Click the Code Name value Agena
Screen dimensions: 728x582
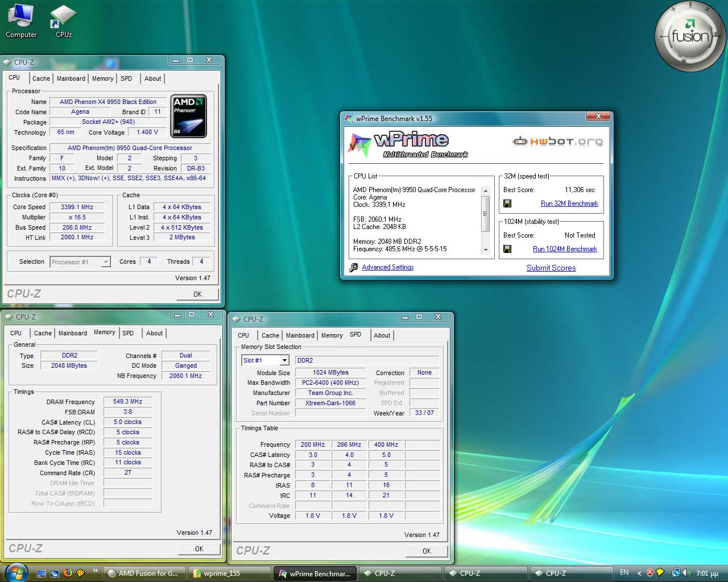coord(80,111)
